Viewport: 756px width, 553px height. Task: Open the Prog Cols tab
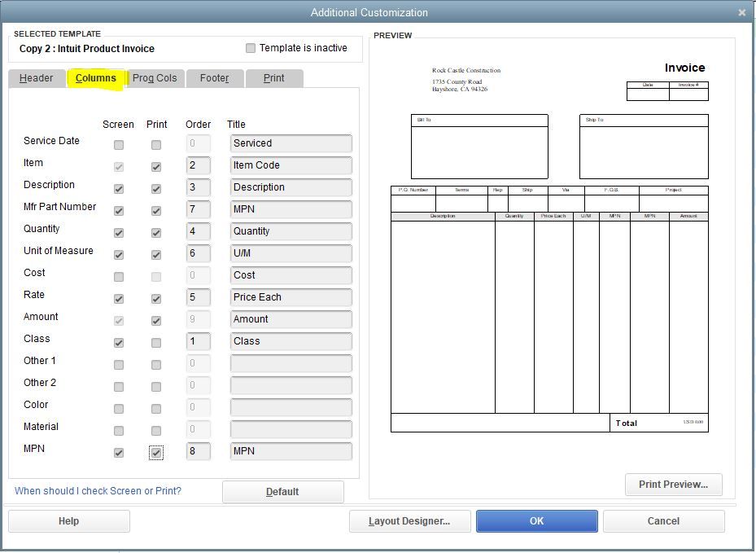tap(155, 78)
